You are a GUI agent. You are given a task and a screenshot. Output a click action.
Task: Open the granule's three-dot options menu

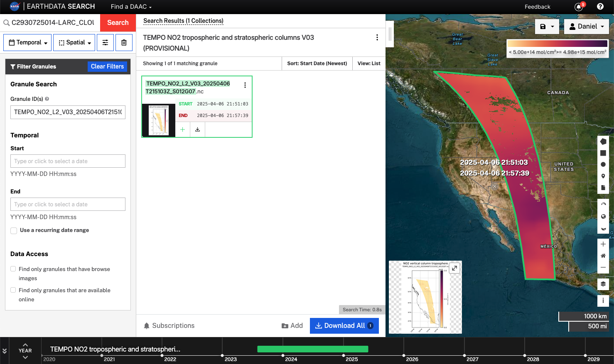pos(245,85)
